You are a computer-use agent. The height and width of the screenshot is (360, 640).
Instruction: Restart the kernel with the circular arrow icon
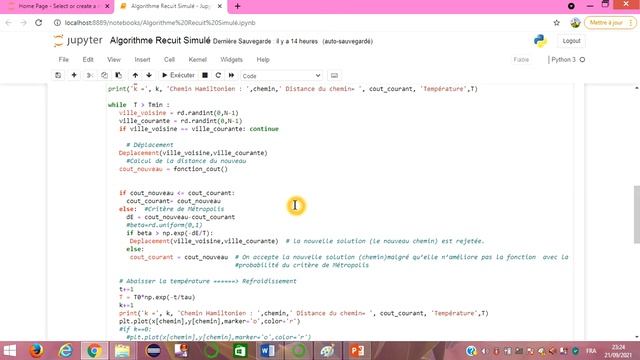[218, 76]
